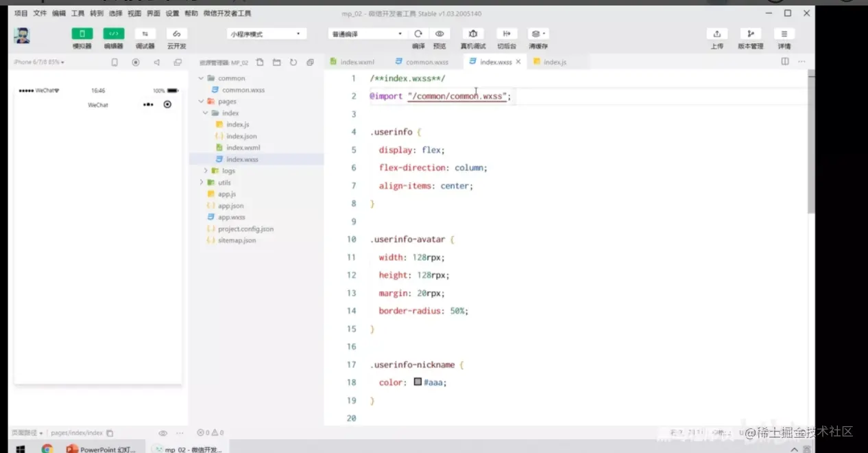Screen dimensions: 868x453
Task: Expand the logs folder
Action: 206,171
